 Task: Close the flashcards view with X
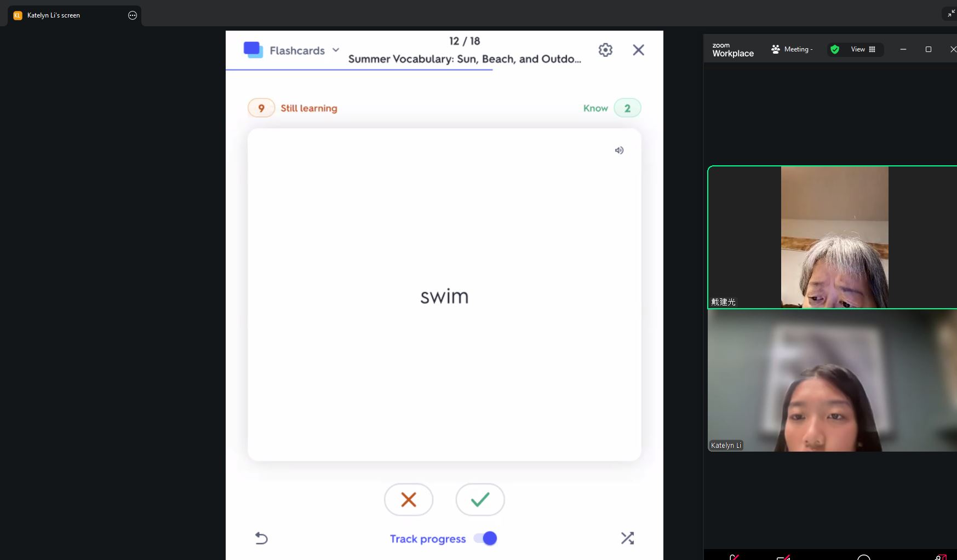point(638,50)
